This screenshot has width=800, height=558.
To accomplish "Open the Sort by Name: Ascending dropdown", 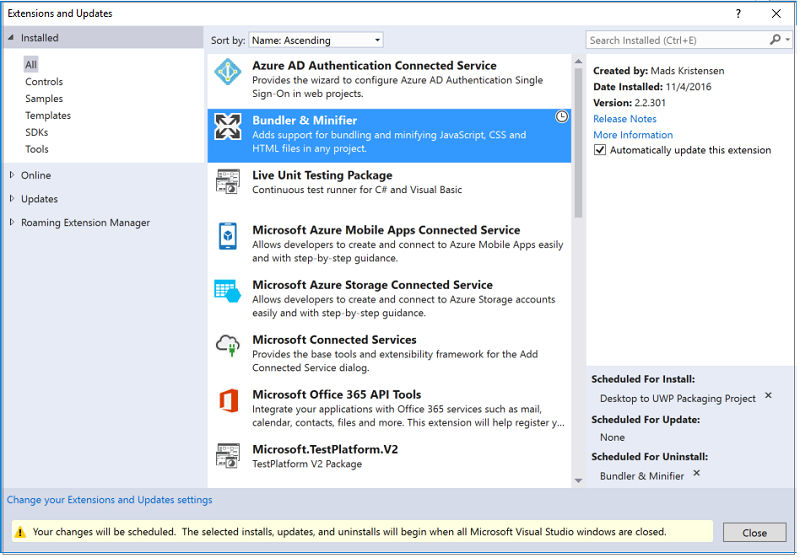I will pos(316,40).
